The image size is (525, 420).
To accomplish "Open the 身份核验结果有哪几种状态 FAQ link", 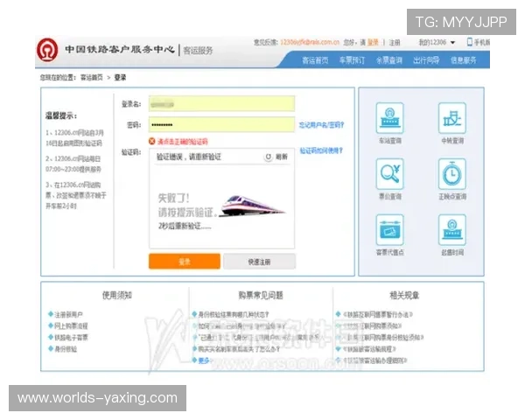I will click(234, 314).
